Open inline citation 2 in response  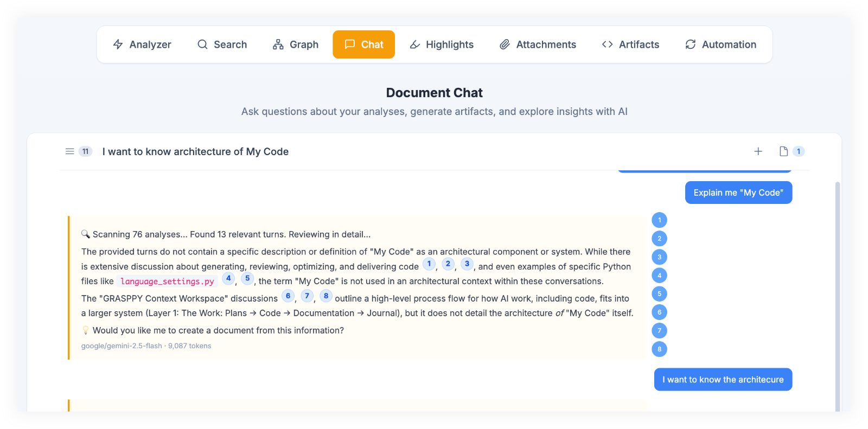pos(448,264)
